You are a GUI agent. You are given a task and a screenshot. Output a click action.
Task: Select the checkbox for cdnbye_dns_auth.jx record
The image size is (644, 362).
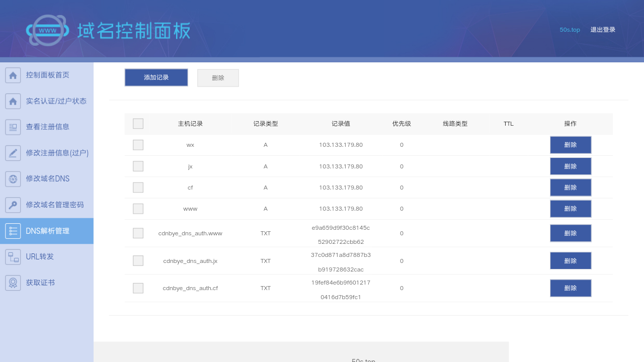coord(138,260)
